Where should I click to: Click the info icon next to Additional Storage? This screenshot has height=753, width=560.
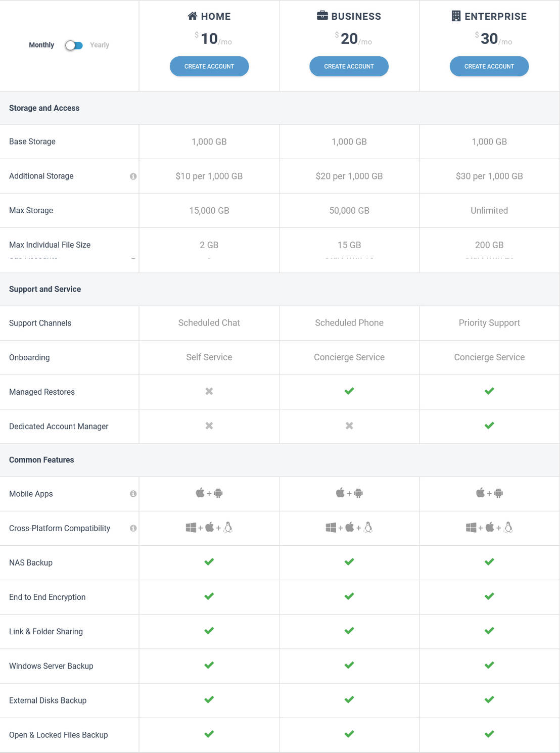[133, 176]
